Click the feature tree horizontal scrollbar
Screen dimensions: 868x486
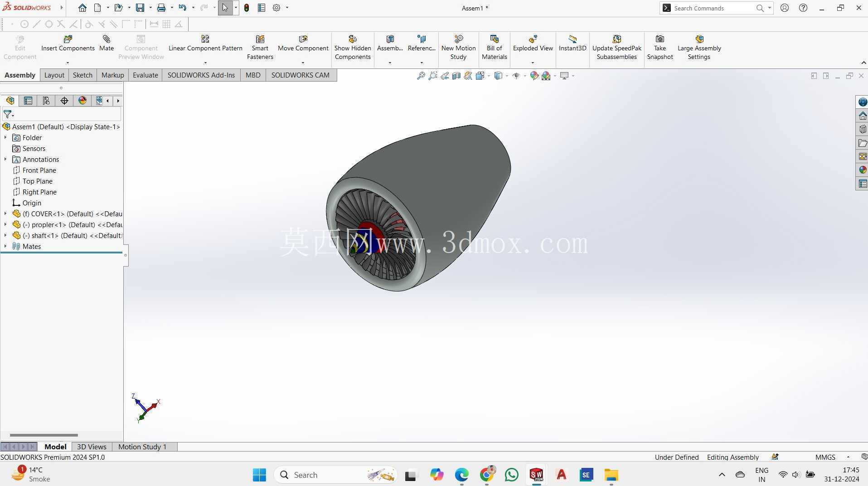click(44, 435)
